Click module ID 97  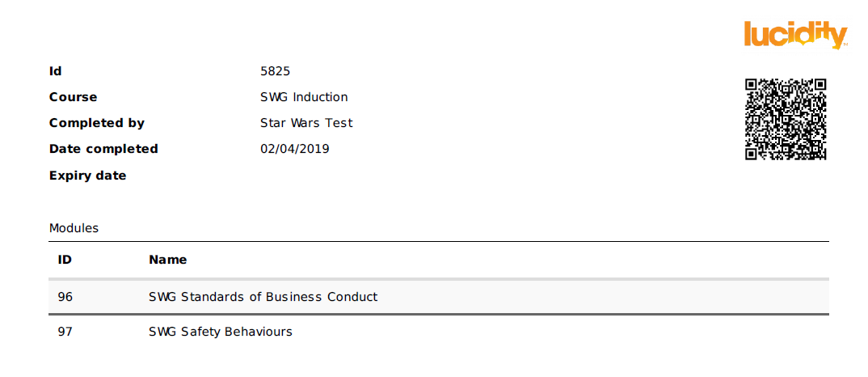65,332
